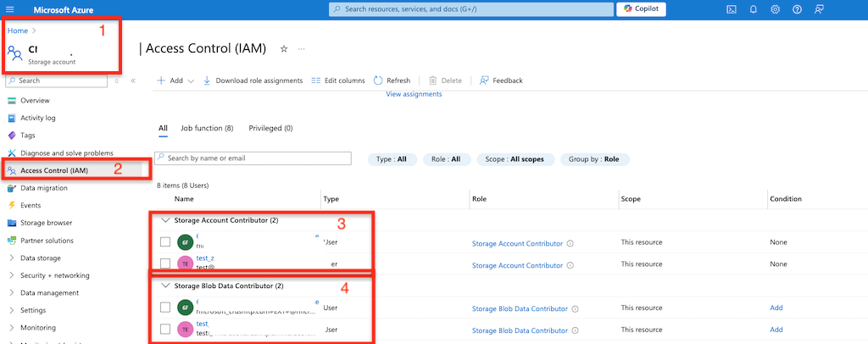Favorite this page with the star icon
Viewport: 868px width, 344px height.
pos(284,49)
